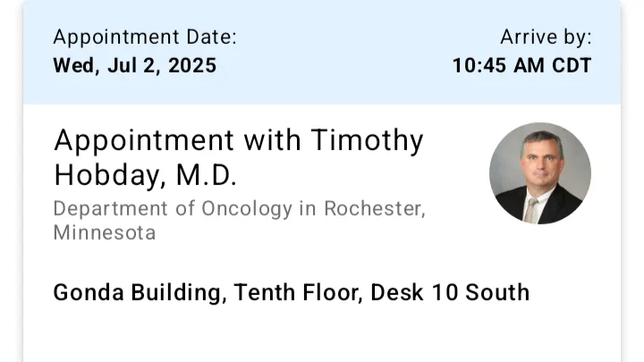The width and height of the screenshot is (644, 362).
Task: Click the Desk 10 South text
Action: (450, 292)
